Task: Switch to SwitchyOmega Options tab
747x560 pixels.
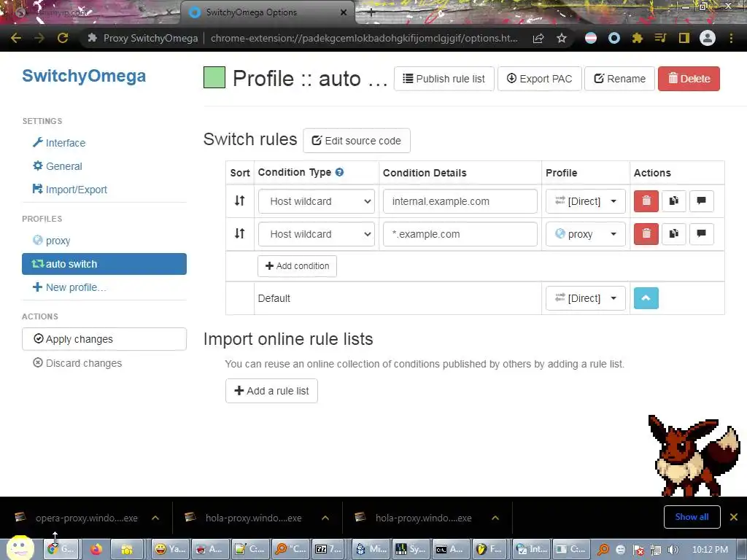Action: (267, 12)
